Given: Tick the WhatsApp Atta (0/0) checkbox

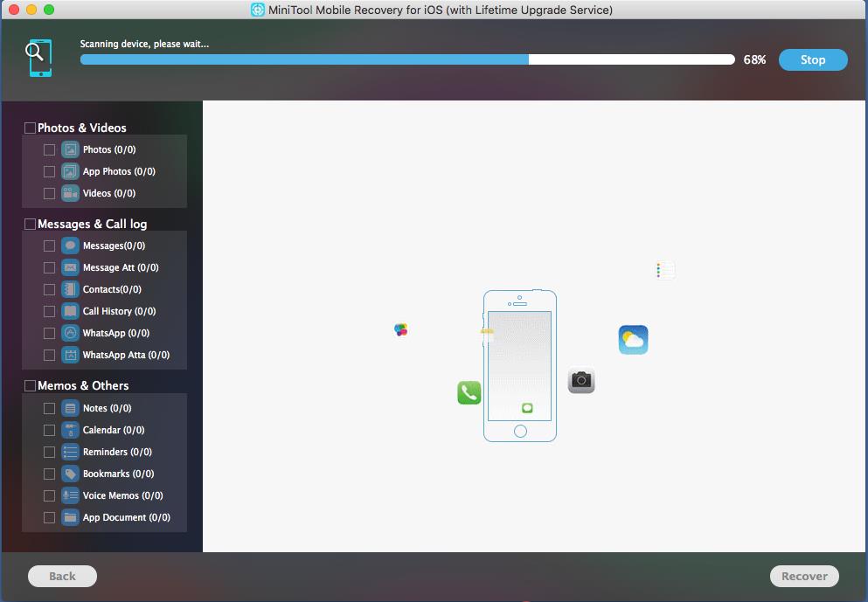Looking at the screenshot, I should click(49, 356).
